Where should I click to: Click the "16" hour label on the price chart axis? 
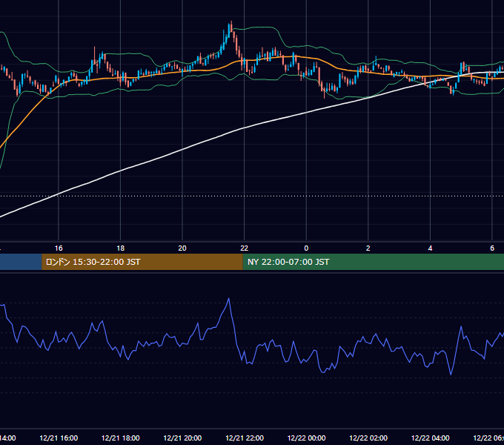tap(59, 248)
